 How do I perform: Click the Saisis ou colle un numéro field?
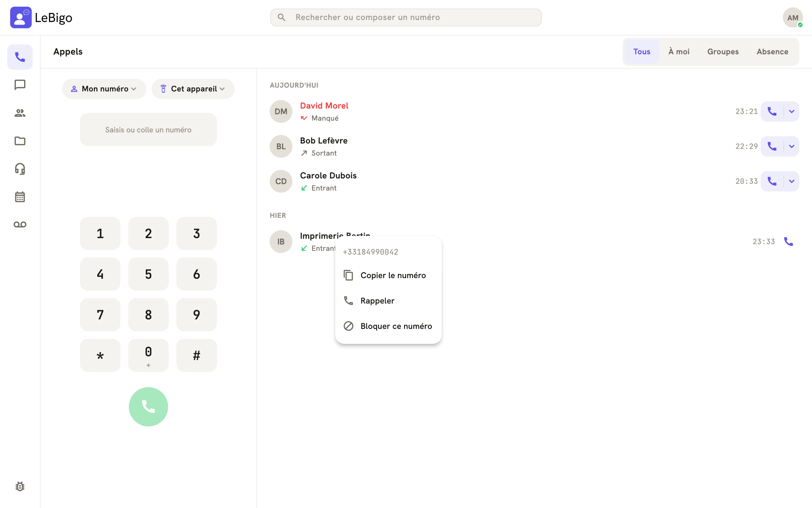coord(148,130)
